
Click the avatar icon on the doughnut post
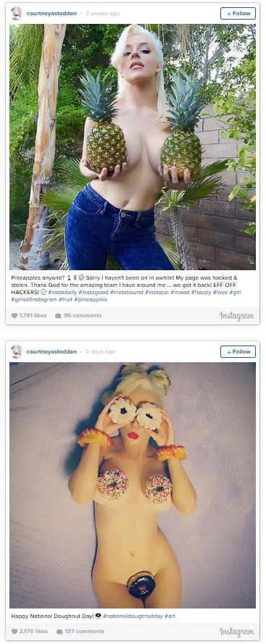point(17,351)
